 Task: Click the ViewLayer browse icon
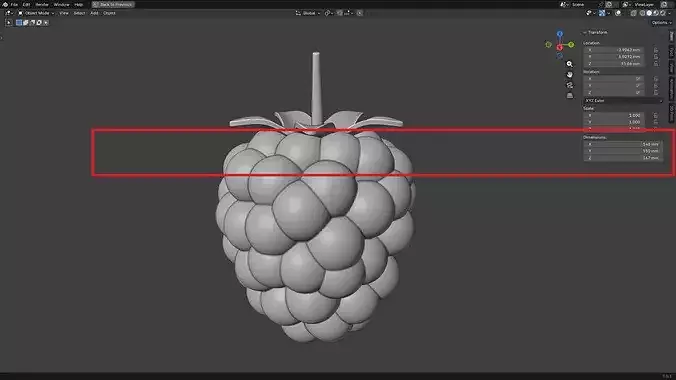pyautogui.click(x=626, y=4)
